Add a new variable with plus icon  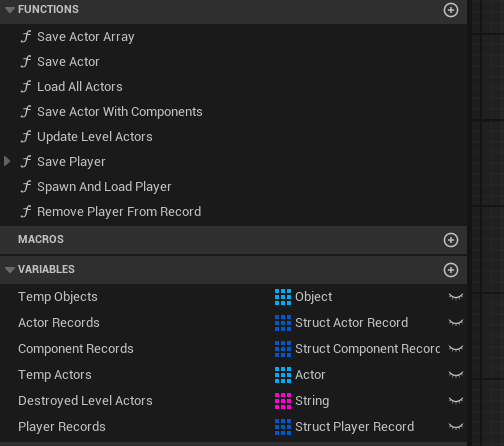click(x=451, y=270)
